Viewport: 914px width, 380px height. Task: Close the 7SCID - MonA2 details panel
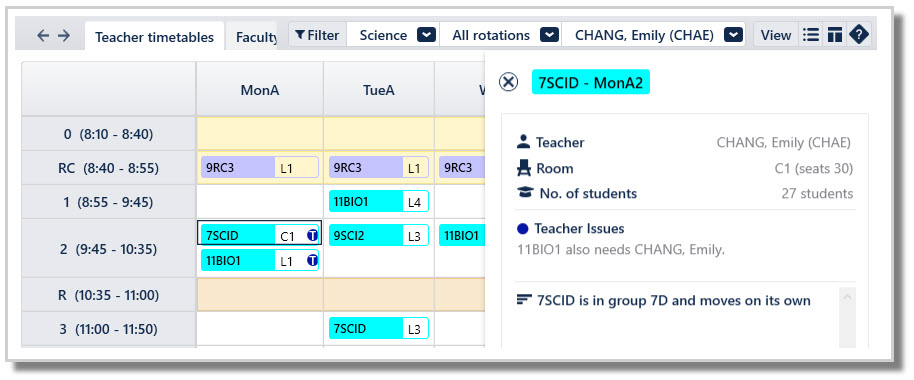pos(508,83)
